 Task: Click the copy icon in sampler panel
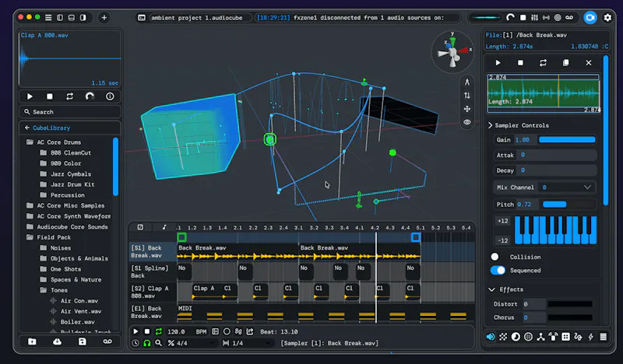coord(566,63)
